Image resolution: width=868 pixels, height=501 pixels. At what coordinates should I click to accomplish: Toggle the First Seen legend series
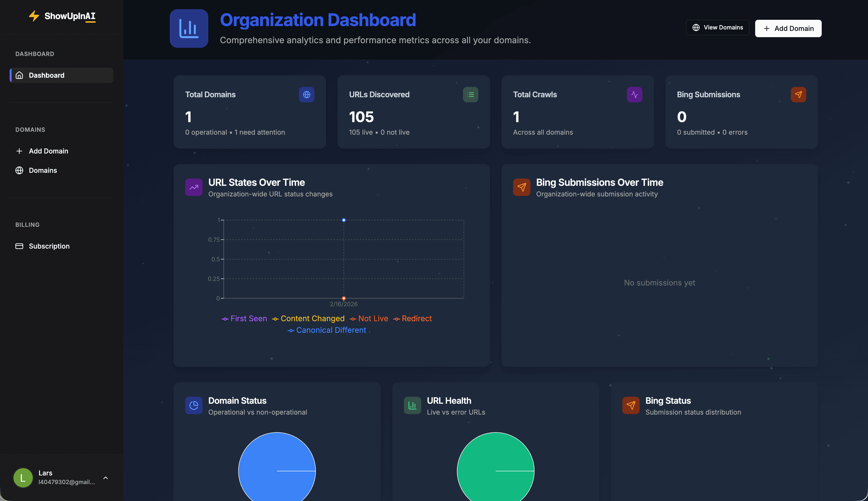coord(244,319)
